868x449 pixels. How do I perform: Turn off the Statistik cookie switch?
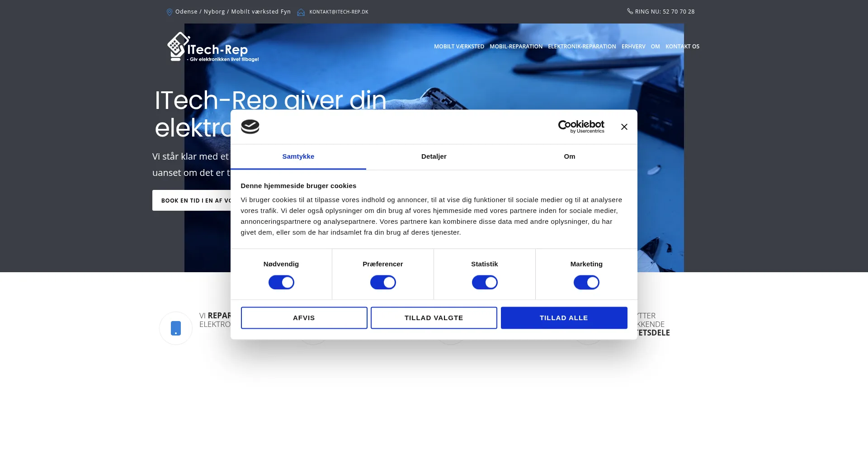click(x=485, y=283)
